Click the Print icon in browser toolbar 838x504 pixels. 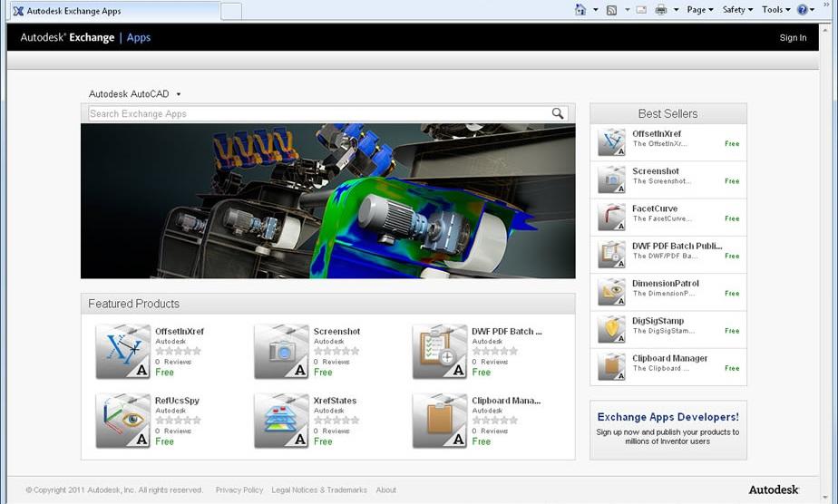661,10
